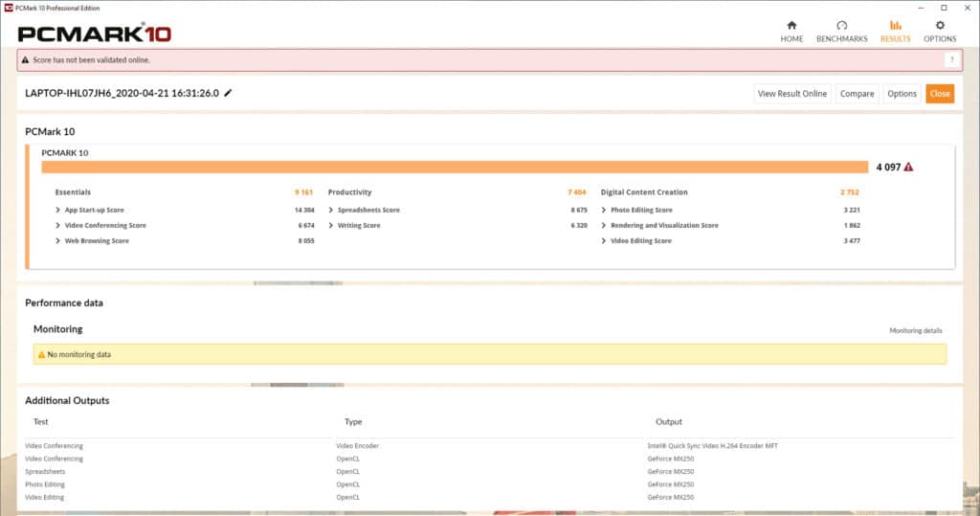This screenshot has width=980, height=516.
Task: Open the Options gear menu
Action: tap(940, 32)
